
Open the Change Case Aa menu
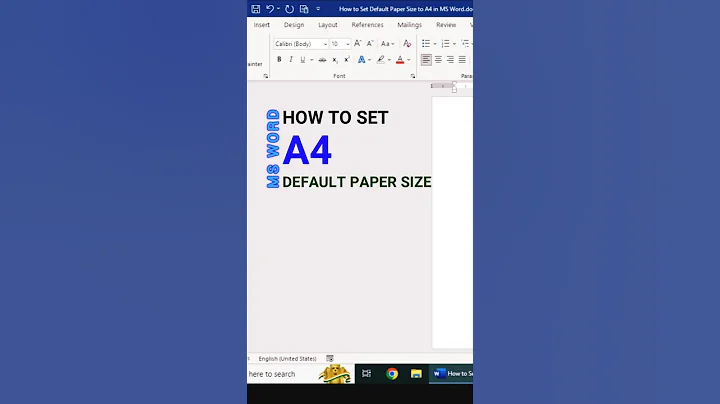tap(388, 44)
